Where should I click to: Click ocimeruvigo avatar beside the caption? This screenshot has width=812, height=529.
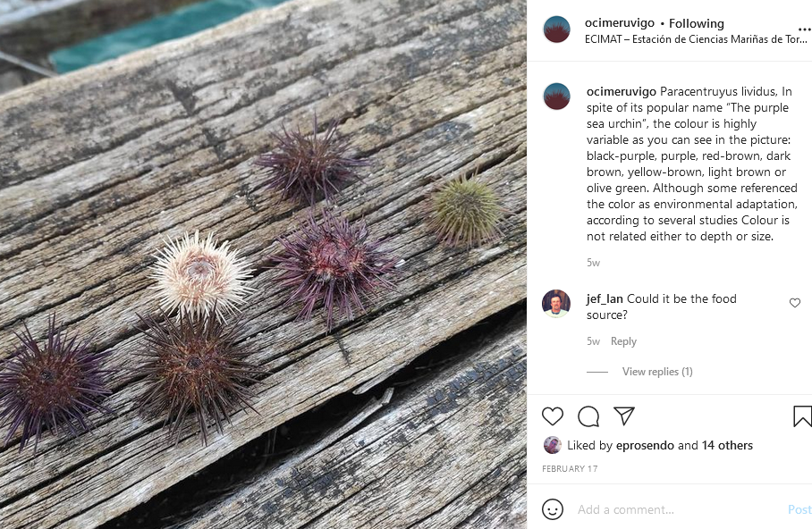[x=557, y=97]
